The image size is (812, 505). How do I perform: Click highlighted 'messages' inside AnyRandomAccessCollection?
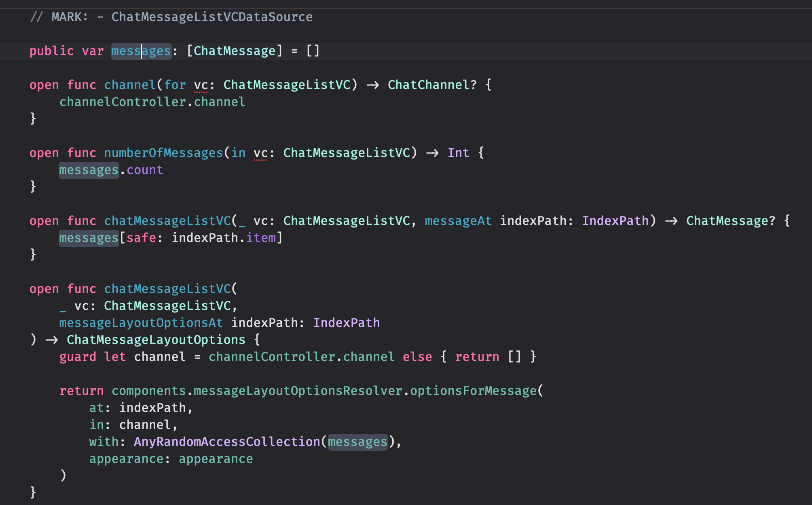click(357, 442)
